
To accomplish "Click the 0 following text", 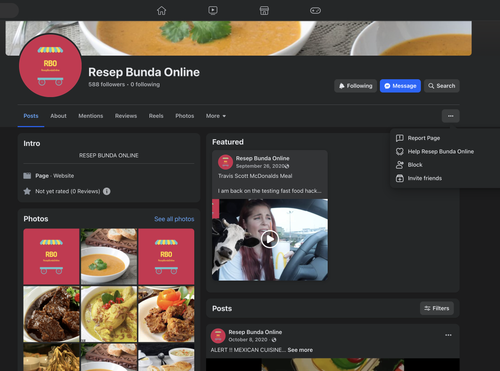I will [145, 85].
